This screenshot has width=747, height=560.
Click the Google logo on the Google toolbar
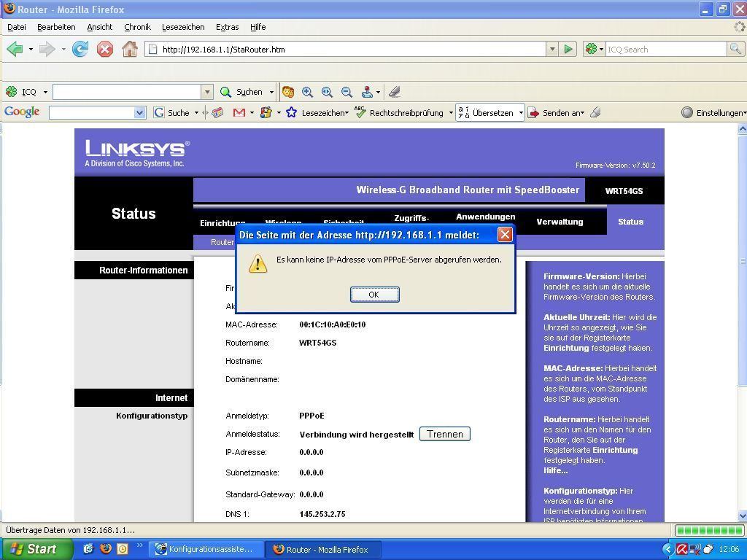coord(22,112)
